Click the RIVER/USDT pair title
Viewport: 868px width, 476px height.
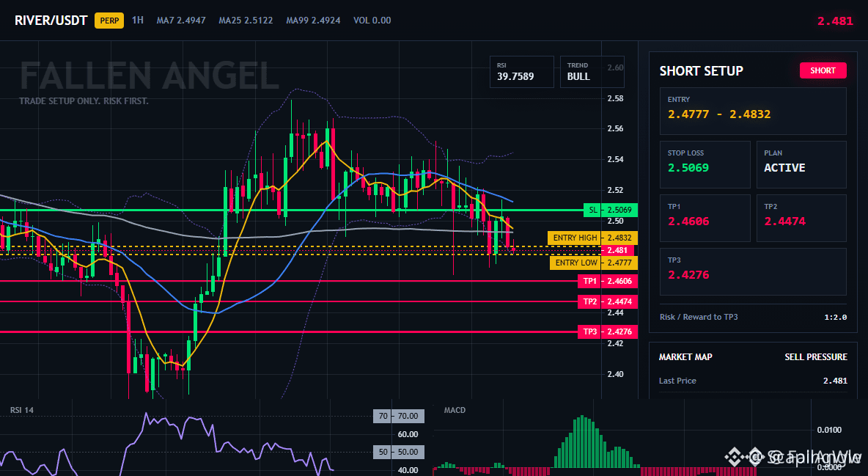pos(51,21)
